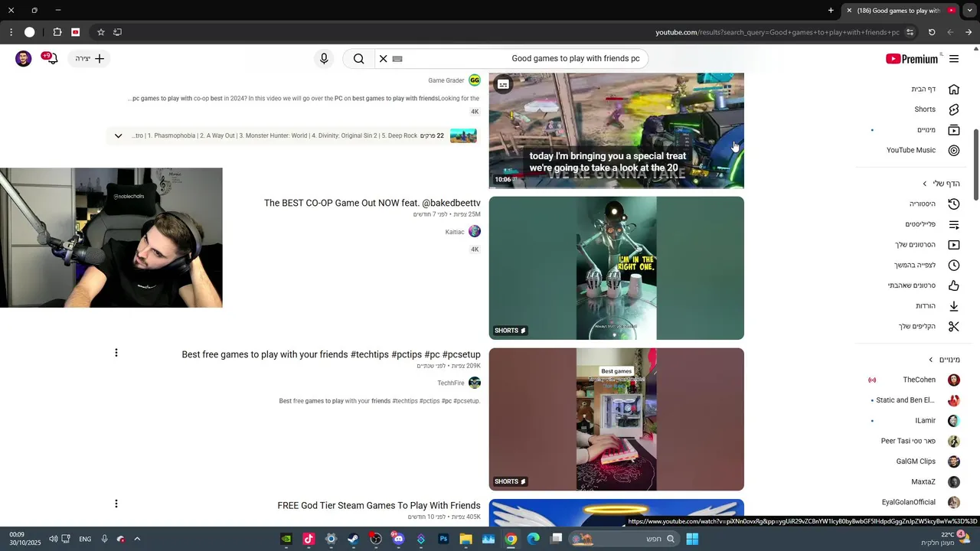Screen dimensions: 980x551
Task: Play the 10:06 video thumbnail
Action: point(616,130)
